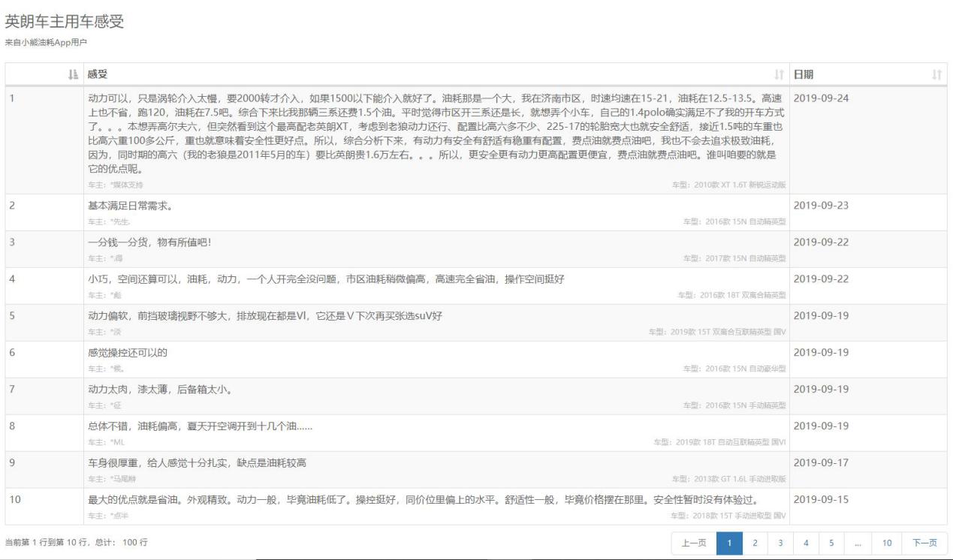Jump to last page 10

[887, 543]
